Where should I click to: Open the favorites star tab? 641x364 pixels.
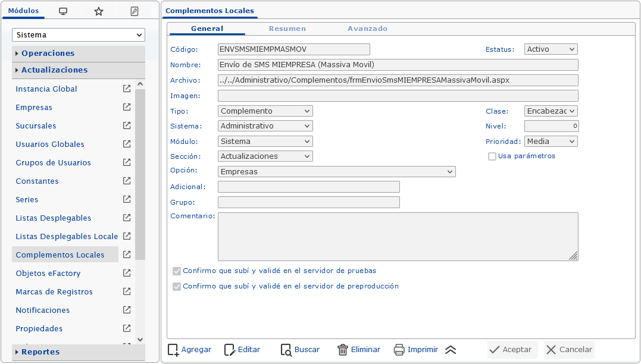pos(99,11)
